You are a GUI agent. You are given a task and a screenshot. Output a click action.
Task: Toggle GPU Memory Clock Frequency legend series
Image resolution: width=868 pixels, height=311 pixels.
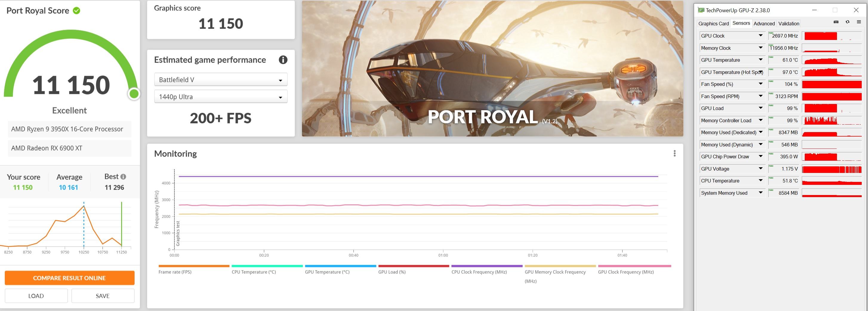pyautogui.click(x=560, y=274)
